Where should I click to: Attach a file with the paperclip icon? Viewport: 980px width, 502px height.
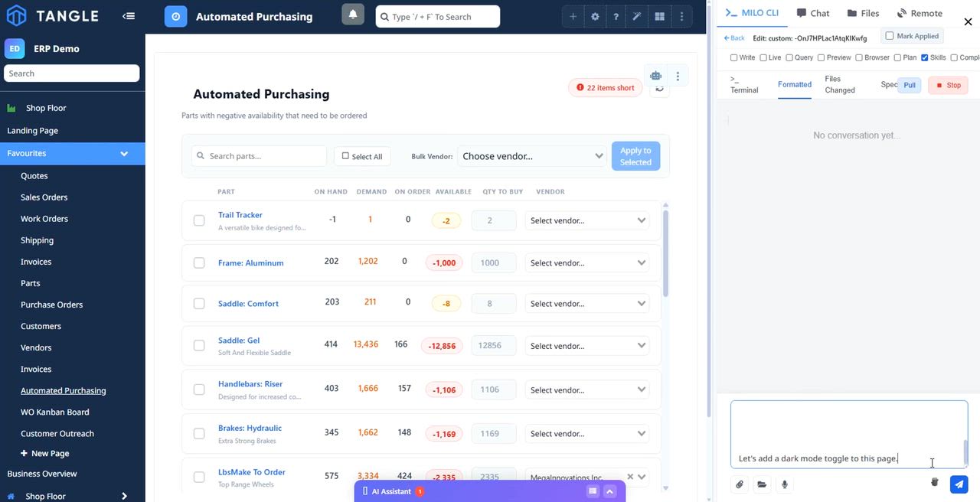(740, 484)
